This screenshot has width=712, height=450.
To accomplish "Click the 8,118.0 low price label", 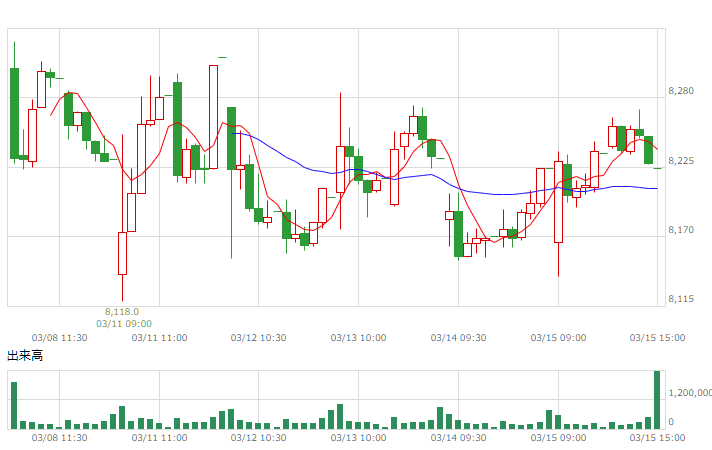I will 122,312.
